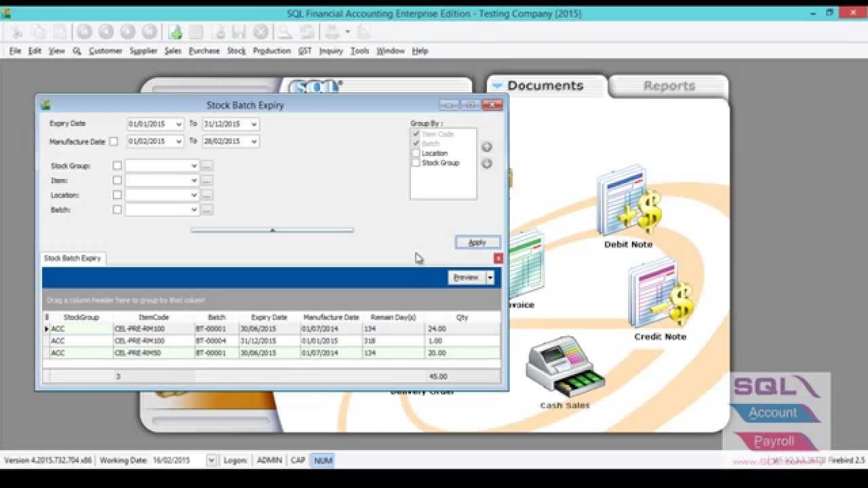
Task: Browse Location with ellipsis button
Action: [207, 195]
